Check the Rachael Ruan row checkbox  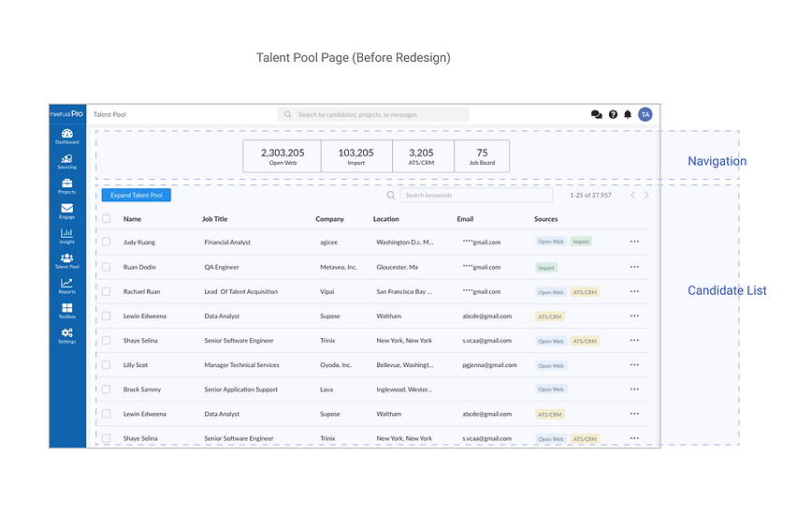coord(106,291)
